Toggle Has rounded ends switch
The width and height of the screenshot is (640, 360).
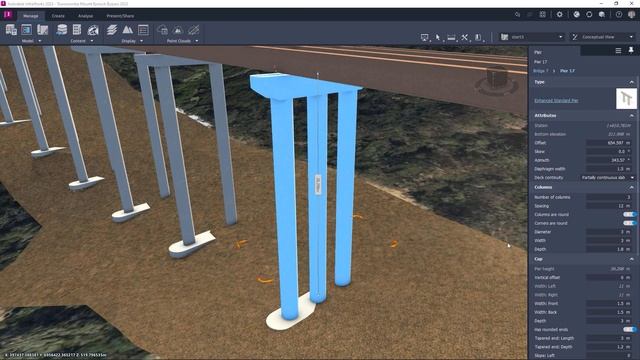point(629,329)
